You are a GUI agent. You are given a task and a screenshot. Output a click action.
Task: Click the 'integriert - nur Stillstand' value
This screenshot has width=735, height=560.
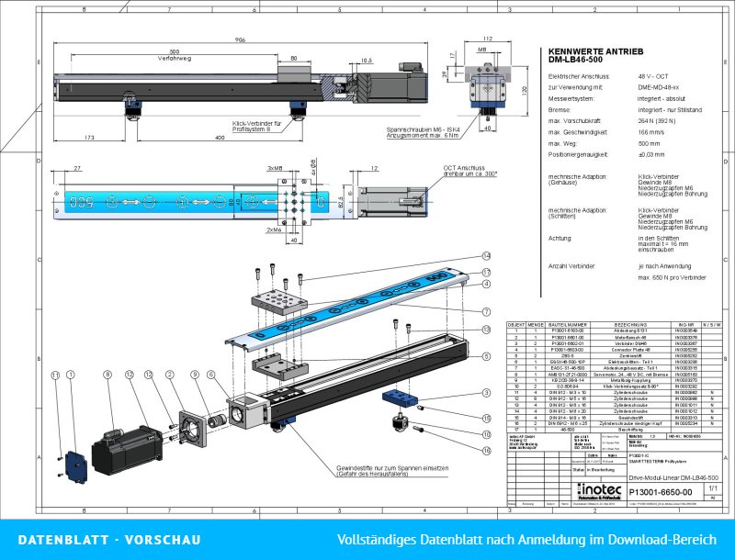[x=670, y=110]
